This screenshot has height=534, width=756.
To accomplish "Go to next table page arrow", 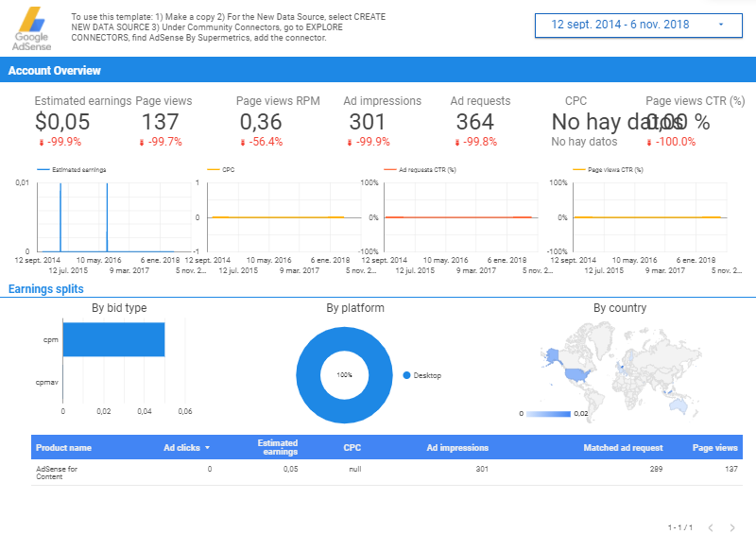I will point(732,527).
